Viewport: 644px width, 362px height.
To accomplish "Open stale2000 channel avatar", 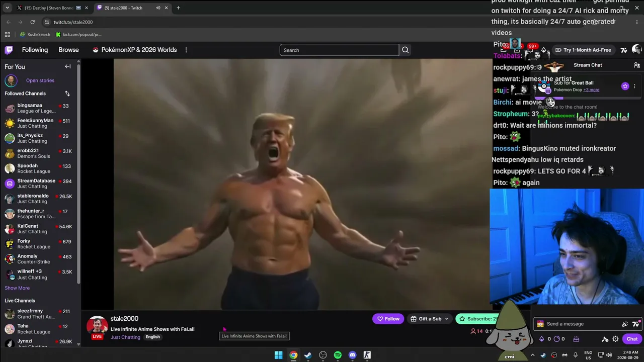I will point(97,326).
